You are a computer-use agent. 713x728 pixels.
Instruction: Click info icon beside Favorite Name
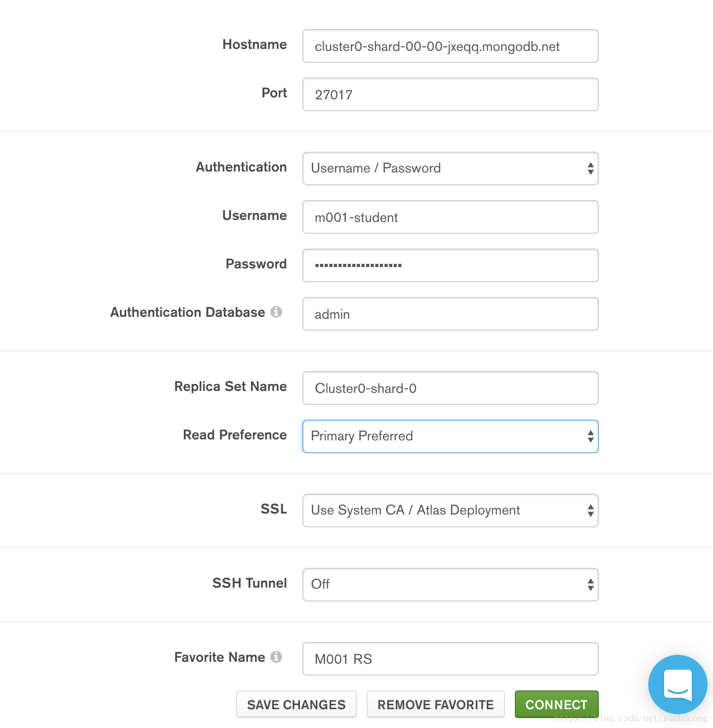(x=276, y=657)
